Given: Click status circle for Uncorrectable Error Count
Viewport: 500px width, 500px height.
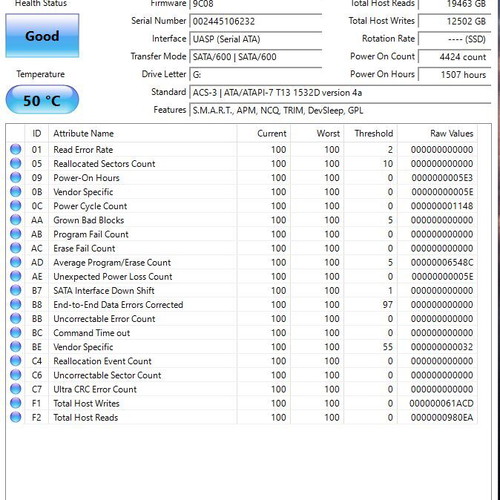Looking at the screenshot, I should point(15,319).
